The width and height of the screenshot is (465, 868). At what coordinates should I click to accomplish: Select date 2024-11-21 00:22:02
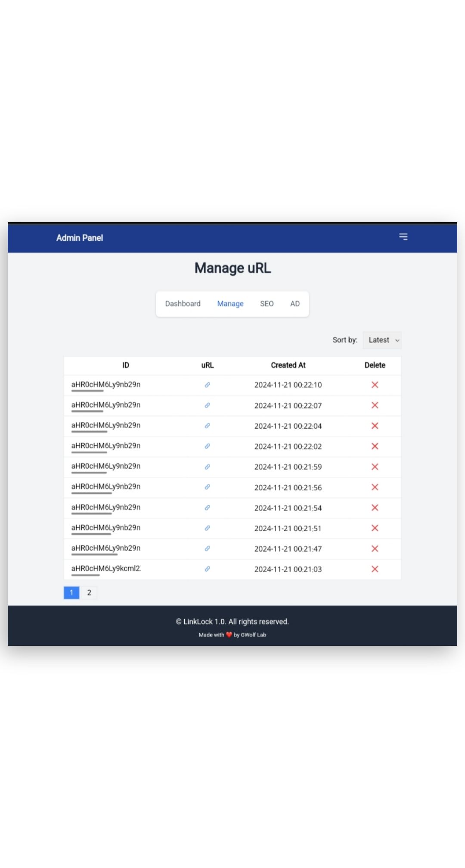pos(288,446)
